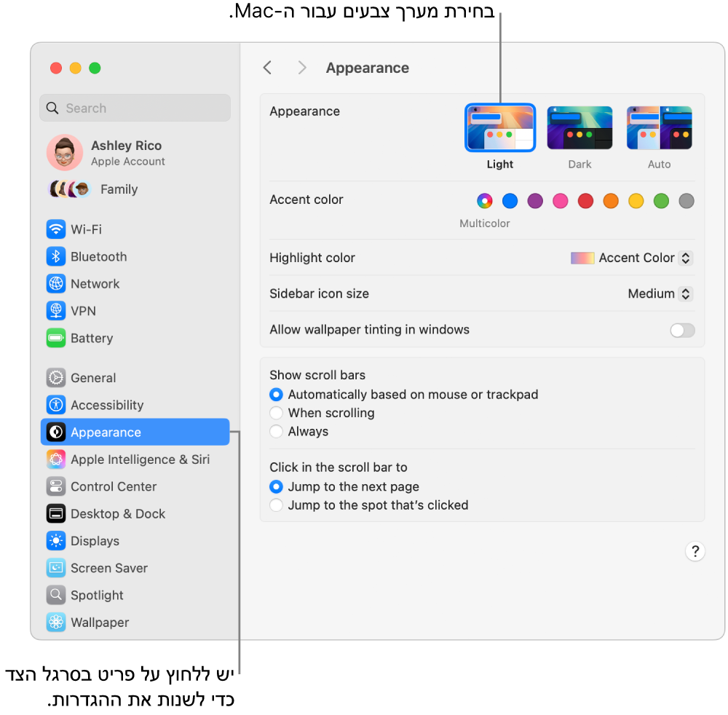Open the Battery settings label
728x715 pixels.
92,338
